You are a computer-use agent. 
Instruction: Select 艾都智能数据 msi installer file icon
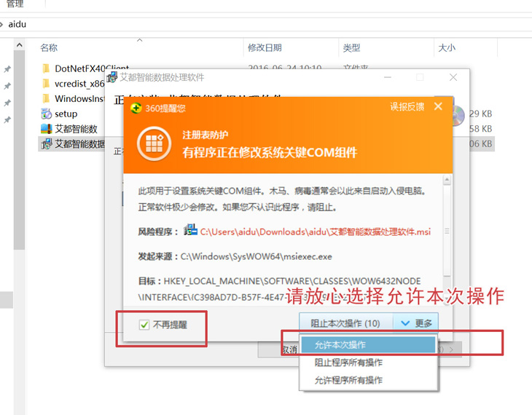(46, 144)
